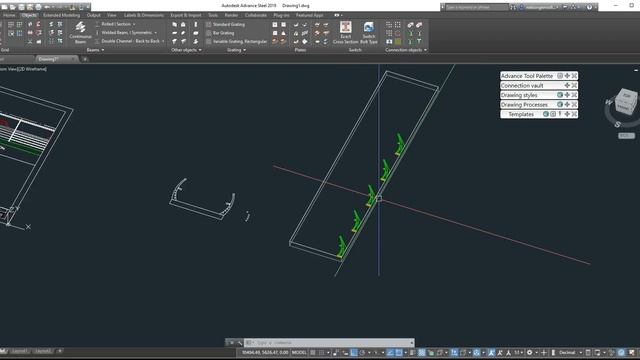The height and width of the screenshot is (360, 640).
Task: Switch to the Extended Modeling ribbon tab
Action: pos(62,15)
